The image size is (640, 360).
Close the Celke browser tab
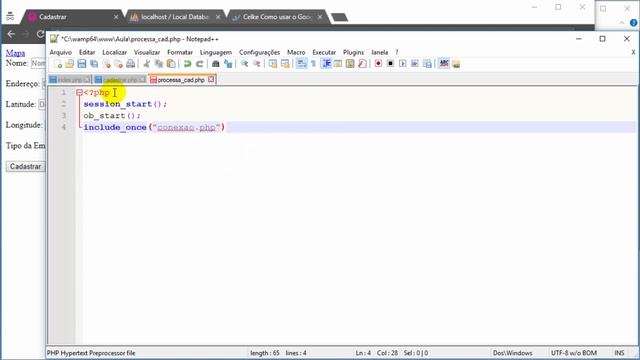click(320, 17)
